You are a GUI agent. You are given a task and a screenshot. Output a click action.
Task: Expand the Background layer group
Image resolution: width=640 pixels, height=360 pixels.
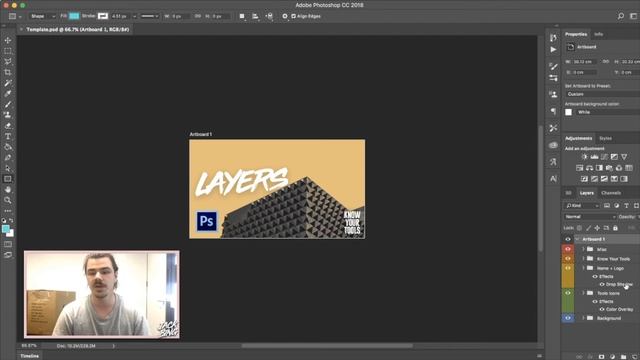point(583,318)
